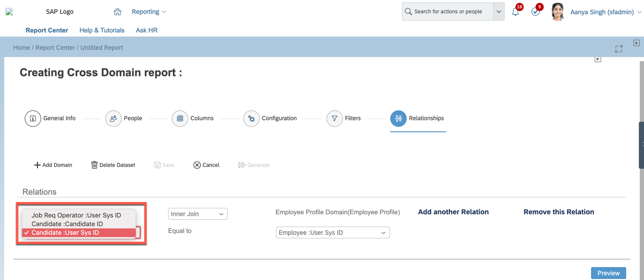
Task: Click the Add Domain button label
Action: (57, 165)
